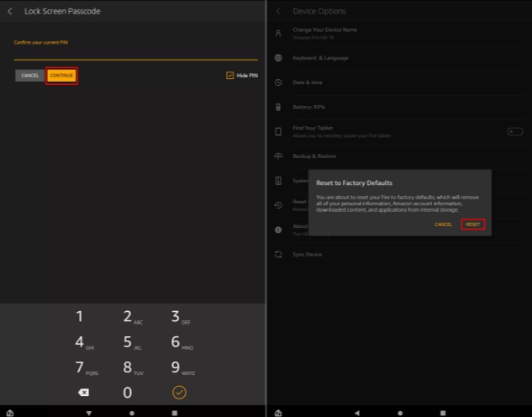Toggle the Find Your Tablet switch
532x417 pixels.
(x=514, y=131)
